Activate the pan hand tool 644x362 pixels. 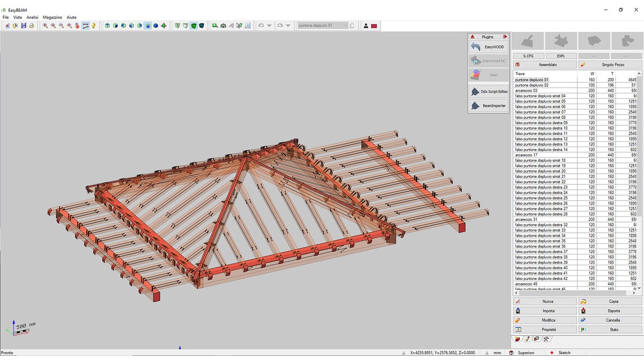click(76, 25)
